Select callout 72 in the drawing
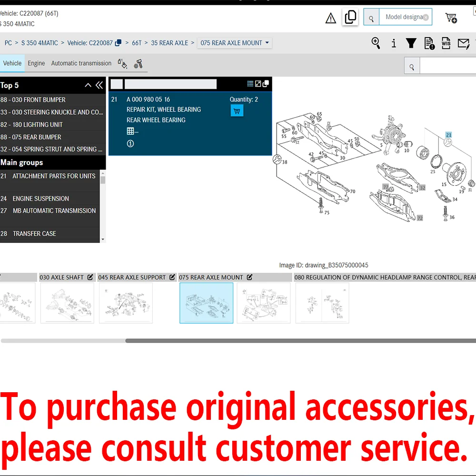Image resolution: width=476 pixels, height=476 pixels. (x=420, y=218)
